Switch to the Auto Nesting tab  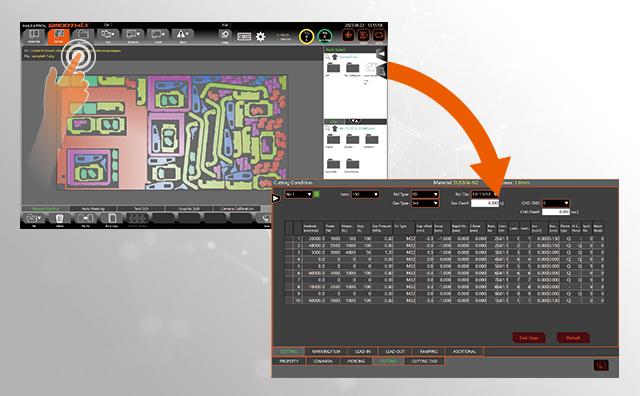[93, 209]
